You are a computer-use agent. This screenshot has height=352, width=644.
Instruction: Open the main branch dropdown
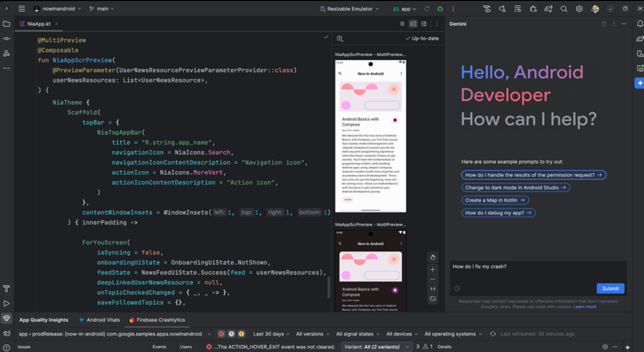(102, 9)
